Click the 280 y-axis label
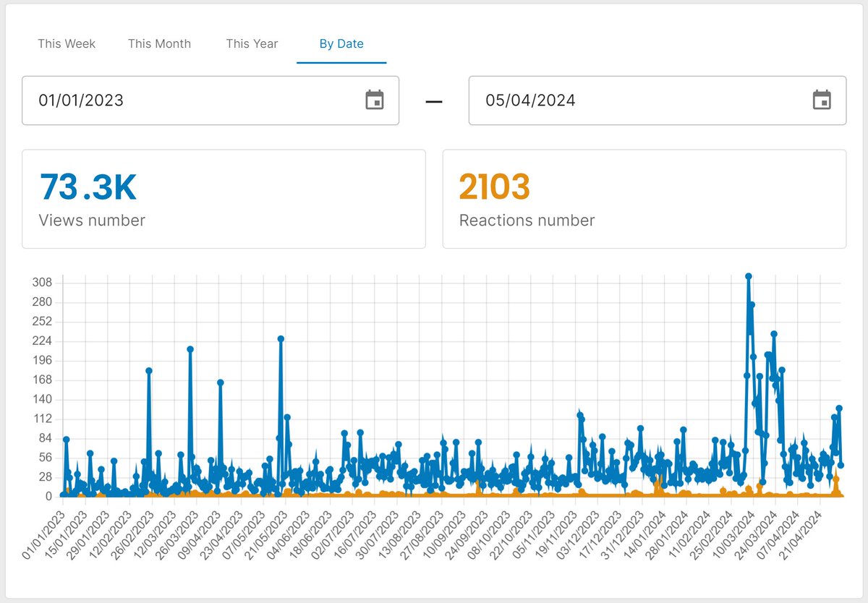 [x=42, y=302]
